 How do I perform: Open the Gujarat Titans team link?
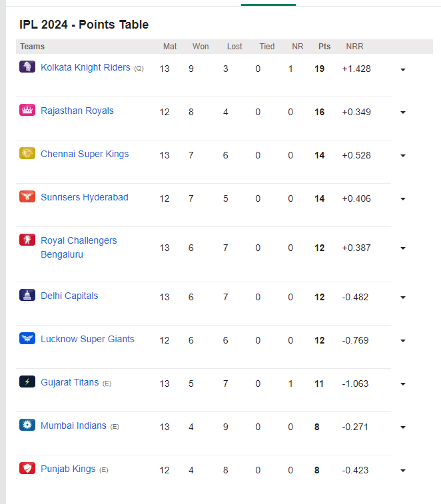(70, 382)
